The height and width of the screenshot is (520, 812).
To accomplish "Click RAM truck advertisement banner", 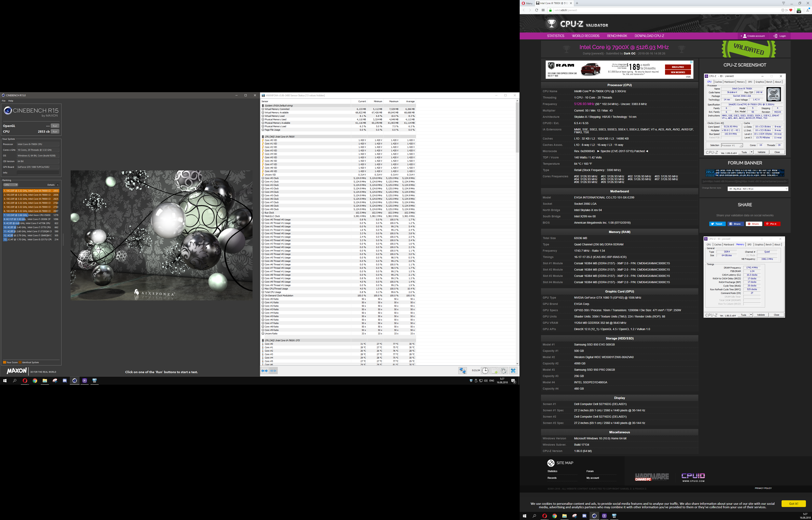I will pos(619,69).
